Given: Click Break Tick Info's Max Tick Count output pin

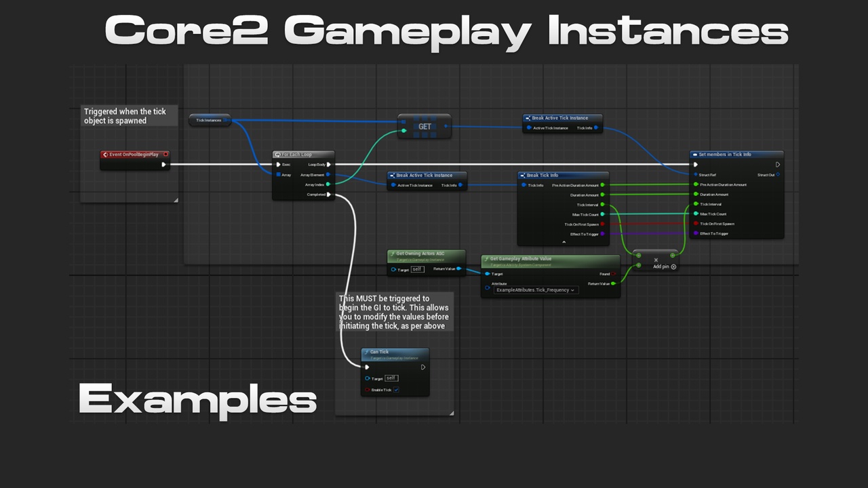Looking at the screenshot, I should pyautogui.click(x=602, y=214).
